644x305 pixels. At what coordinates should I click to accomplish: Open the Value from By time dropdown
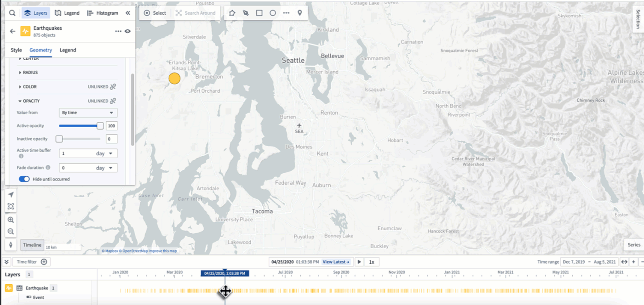[88, 113]
